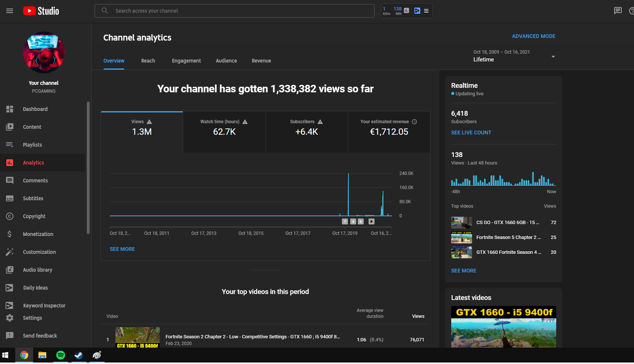Screen dimensions: 634x364
Task: Click the top bar stats bar-chart icon
Action: pyautogui.click(x=407, y=11)
